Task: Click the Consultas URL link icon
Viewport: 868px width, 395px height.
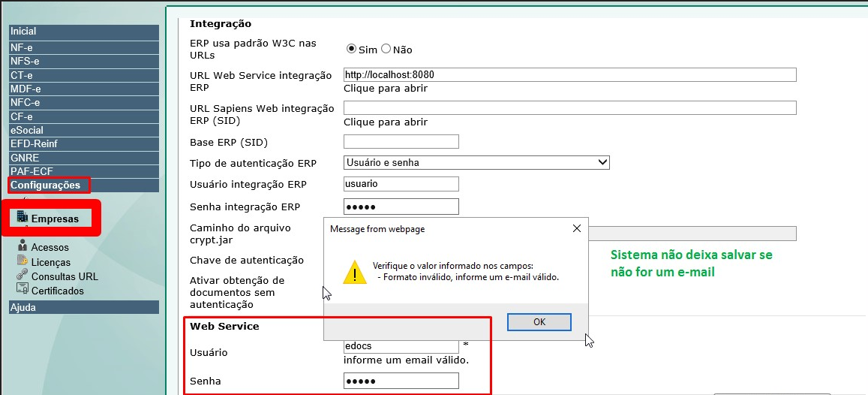Action: [x=23, y=276]
